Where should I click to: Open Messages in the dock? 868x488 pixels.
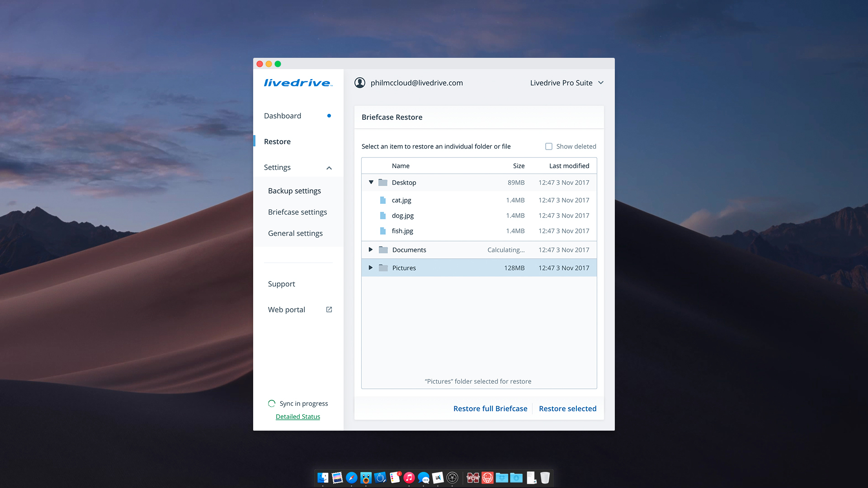tap(424, 478)
